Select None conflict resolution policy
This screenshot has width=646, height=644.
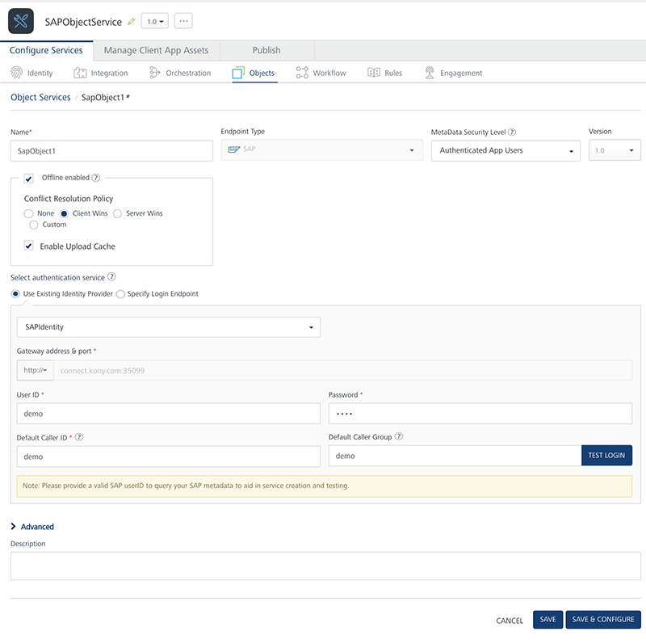(x=28, y=213)
